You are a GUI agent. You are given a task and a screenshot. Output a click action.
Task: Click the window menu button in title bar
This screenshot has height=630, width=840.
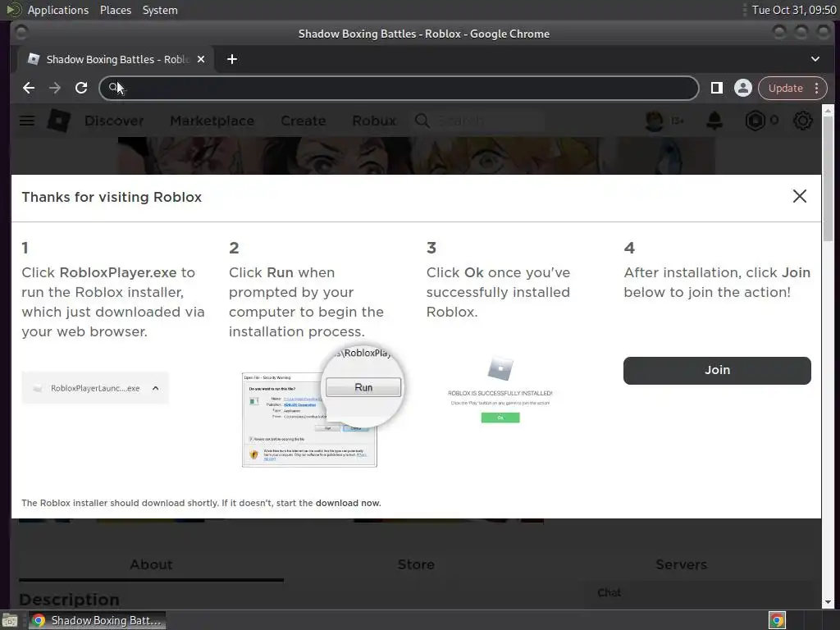(x=21, y=33)
